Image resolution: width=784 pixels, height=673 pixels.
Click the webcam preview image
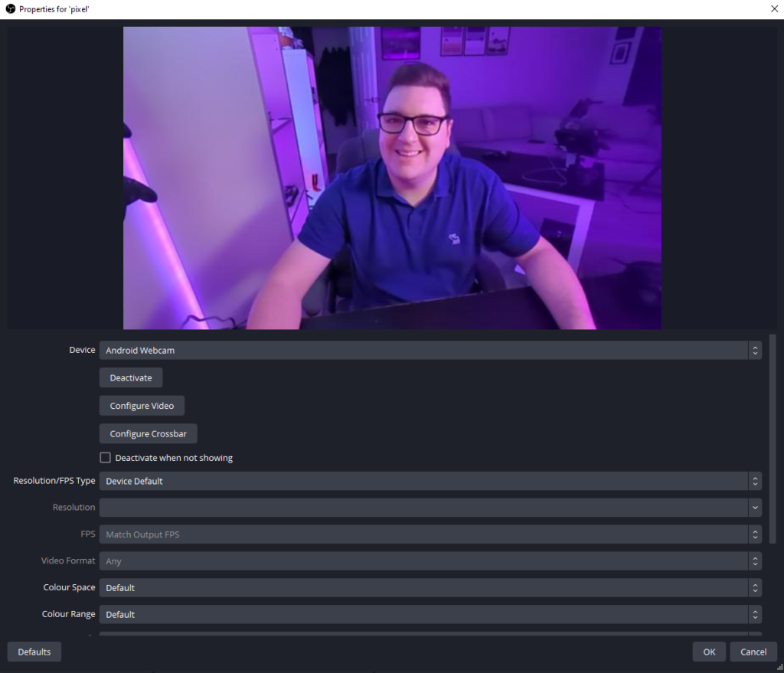pos(392,178)
